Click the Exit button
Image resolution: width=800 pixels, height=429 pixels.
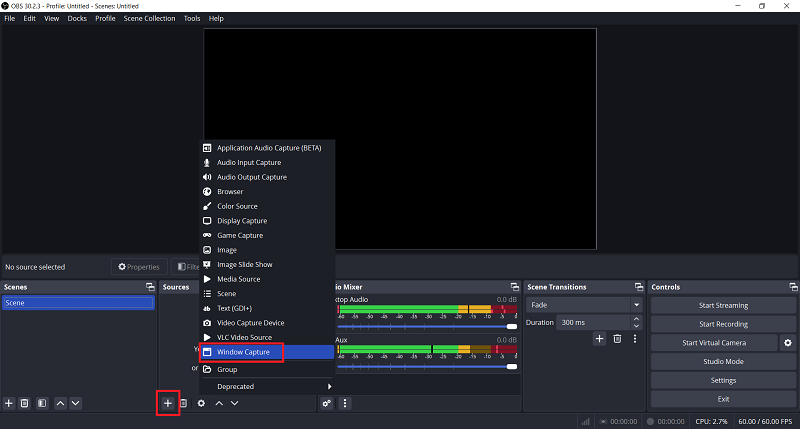pyautogui.click(x=723, y=399)
